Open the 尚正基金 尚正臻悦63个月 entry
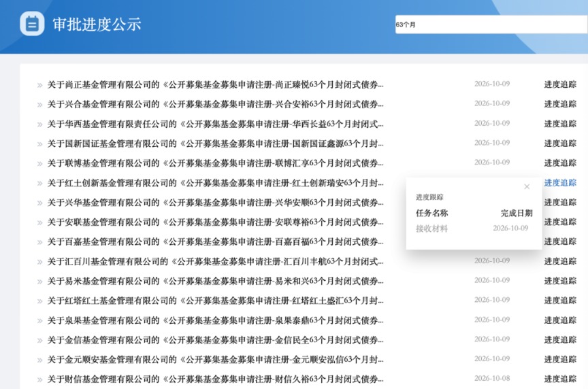588x389 pixels. 215,85
